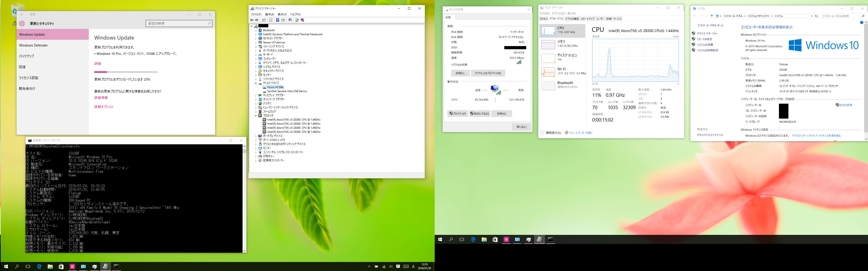The image size is (868, 271).
Task: Click the Windows Update download progress bar
Action: point(126,72)
